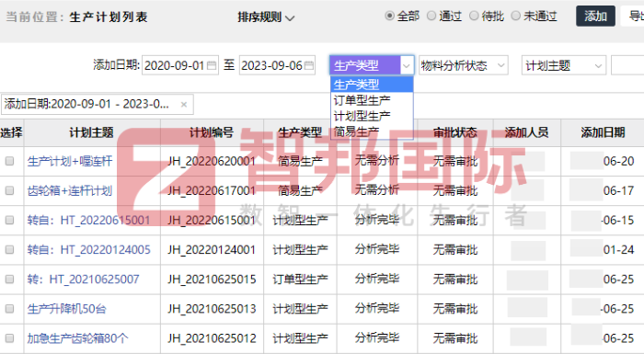Click plan number JH_20210625015
The image size is (644, 354).
point(212,280)
